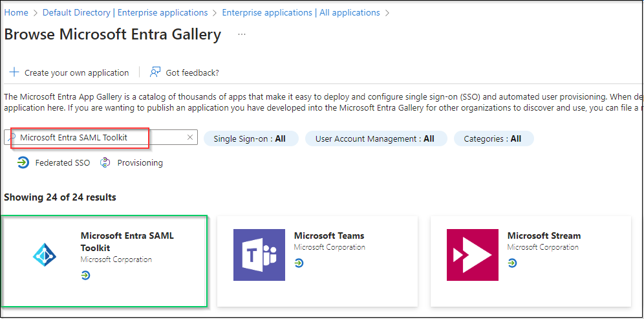The height and width of the screenshot is (319, 644).
Task: Click the feedback person icon
Action: point(155,72)
